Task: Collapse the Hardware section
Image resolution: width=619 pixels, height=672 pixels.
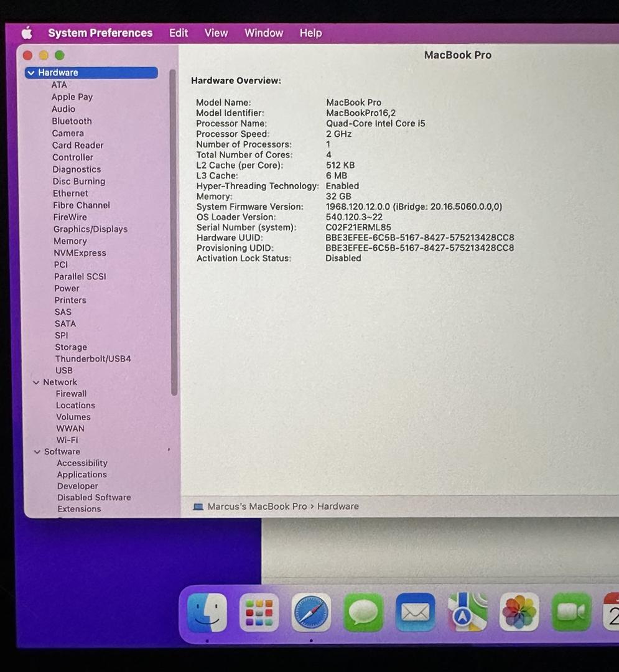Action: [30, 73]
